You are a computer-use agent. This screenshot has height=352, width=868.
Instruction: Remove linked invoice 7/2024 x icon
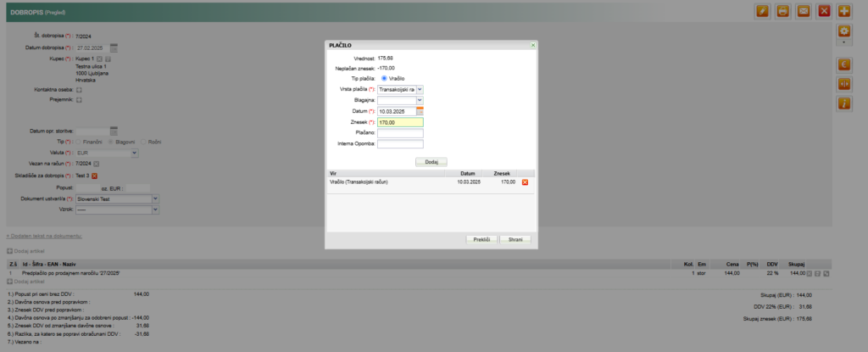point(97,164)
